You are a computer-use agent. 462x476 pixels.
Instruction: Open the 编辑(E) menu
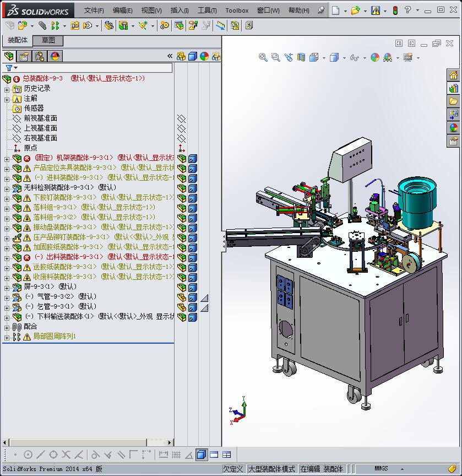(123, 10)
